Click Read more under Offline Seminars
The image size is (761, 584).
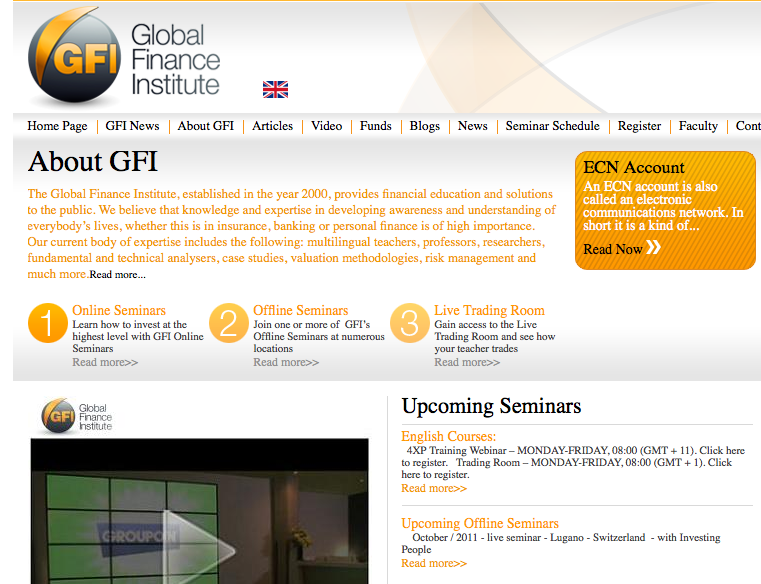pos(286,362)
